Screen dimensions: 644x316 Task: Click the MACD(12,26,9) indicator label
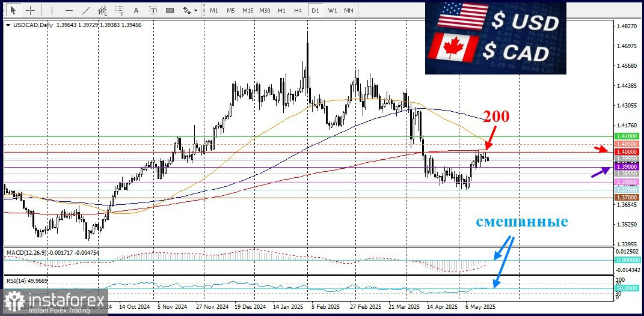pyautogui.click(x=25, y=253)
